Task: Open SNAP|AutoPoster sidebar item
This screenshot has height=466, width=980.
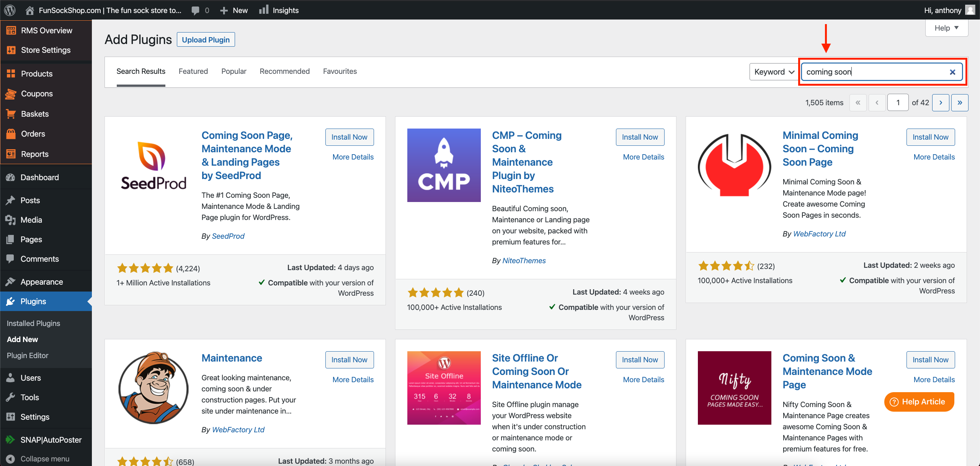Action: coord(51,440)
